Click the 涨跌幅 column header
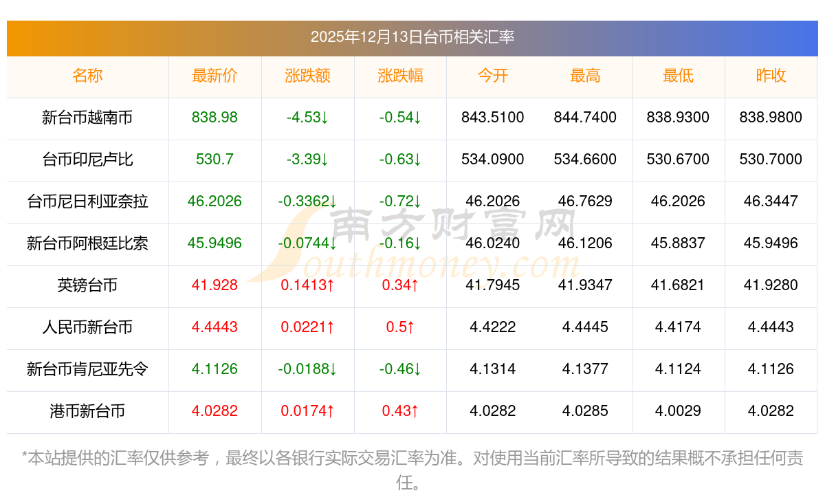 tap(400, 76)
